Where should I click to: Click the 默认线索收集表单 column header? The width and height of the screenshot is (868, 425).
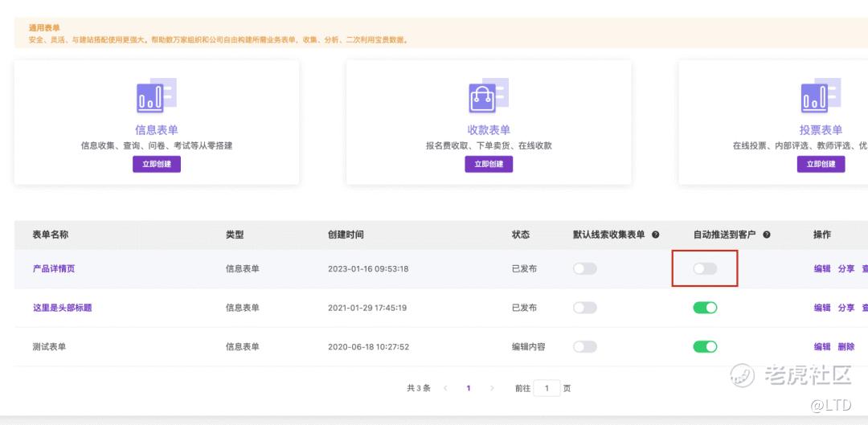(x=609, y=235)
